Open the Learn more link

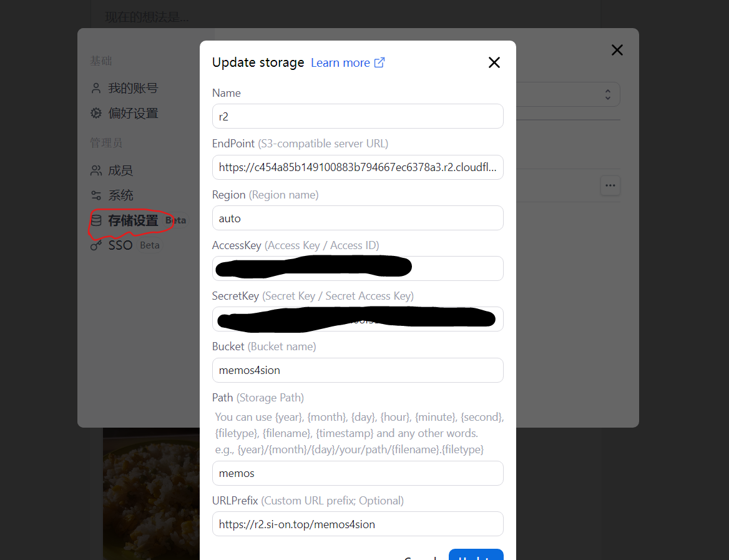[340, 62]
